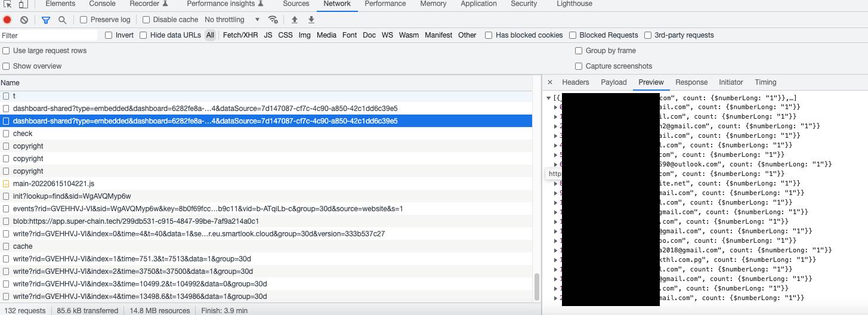This screenshot has width=868, height=315.
Task: Click the Filter text input field
Action: [x=48, y=35]
